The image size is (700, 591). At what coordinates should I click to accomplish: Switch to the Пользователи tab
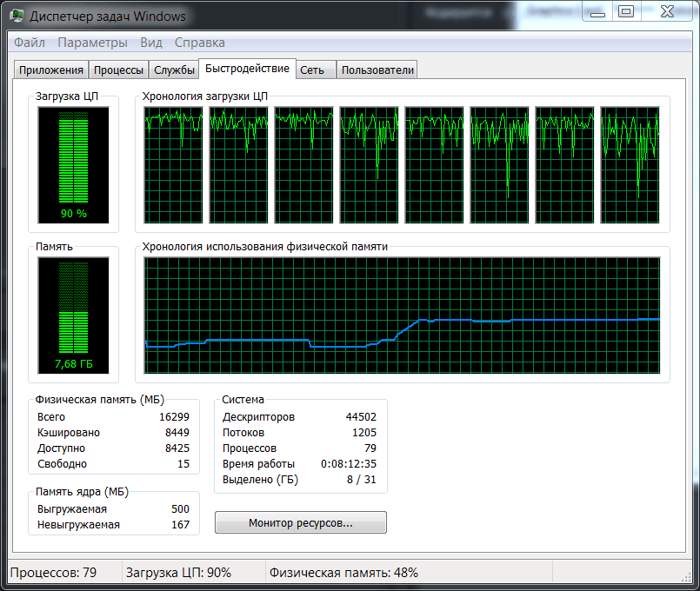[377, 70]
